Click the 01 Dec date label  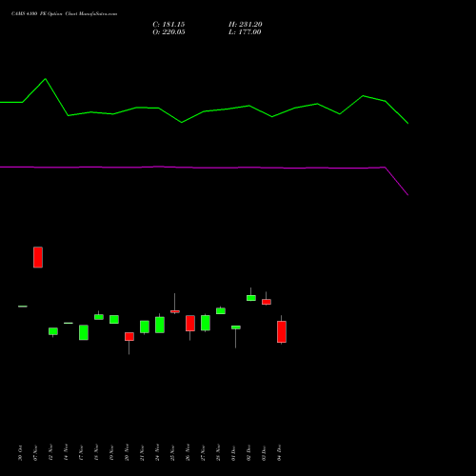click(x=233, y=453)
